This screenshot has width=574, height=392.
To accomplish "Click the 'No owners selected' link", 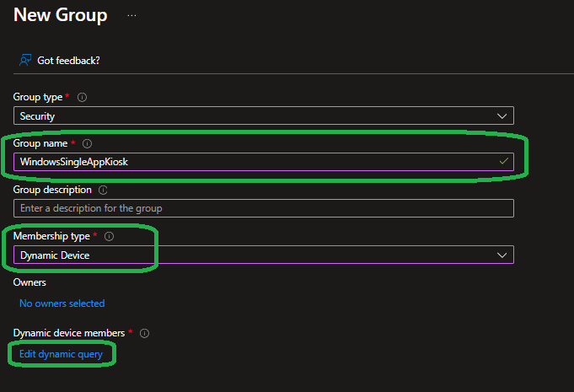I will (x=62, y=303).
